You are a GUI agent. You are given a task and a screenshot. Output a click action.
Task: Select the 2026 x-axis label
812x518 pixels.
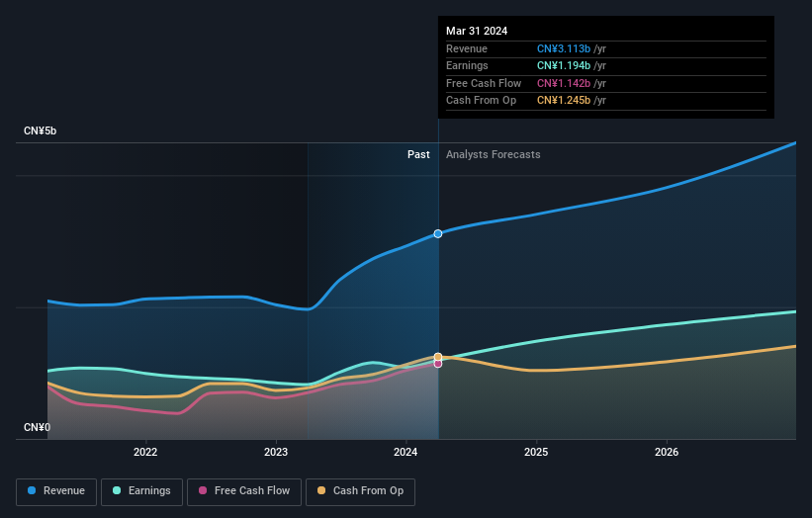[x=667, y=452]
